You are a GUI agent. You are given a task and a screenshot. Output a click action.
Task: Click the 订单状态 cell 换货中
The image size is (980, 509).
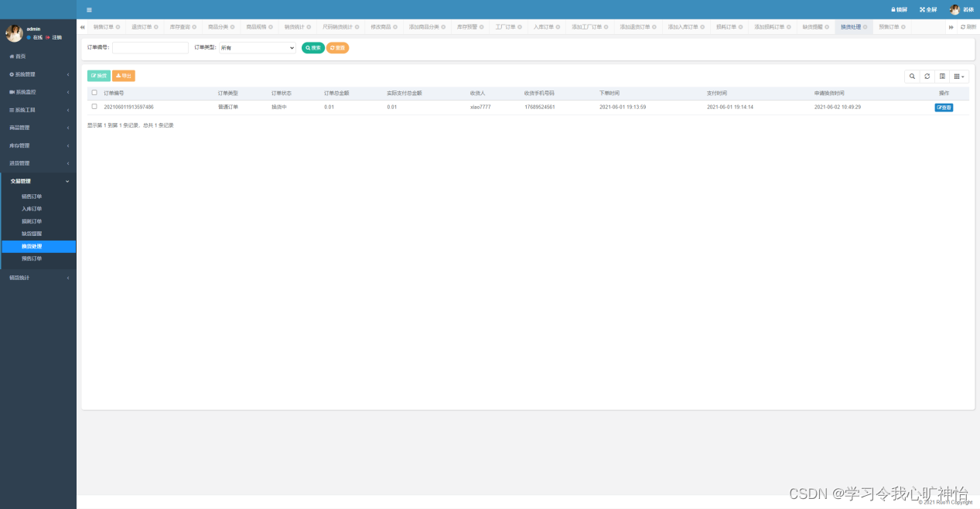point(279,108)
